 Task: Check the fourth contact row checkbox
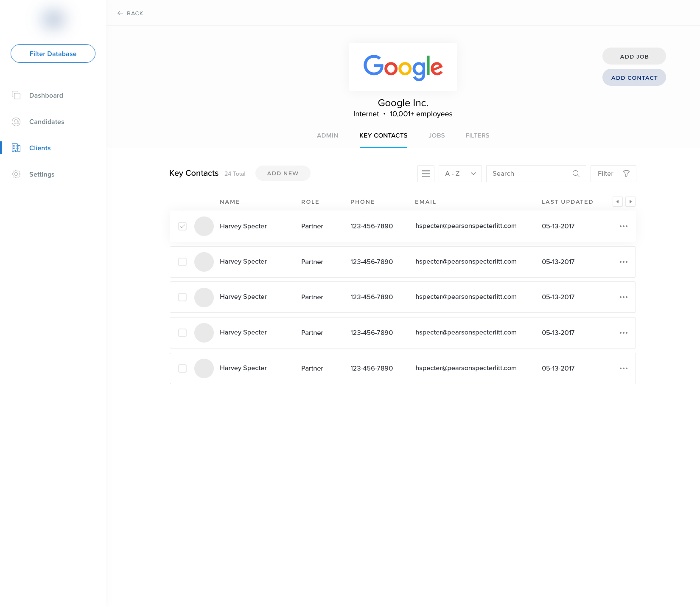point(182,333)
